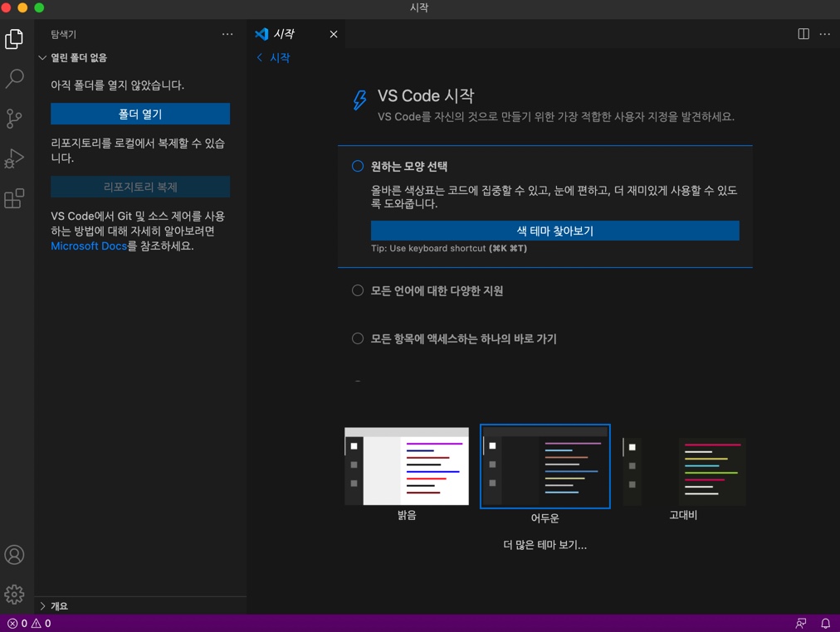This screenshot has width=840, height=632.
Task: Choose the 어두운 dark theme thumbnail
Action: pyautogui.click(x=545, y=466)
